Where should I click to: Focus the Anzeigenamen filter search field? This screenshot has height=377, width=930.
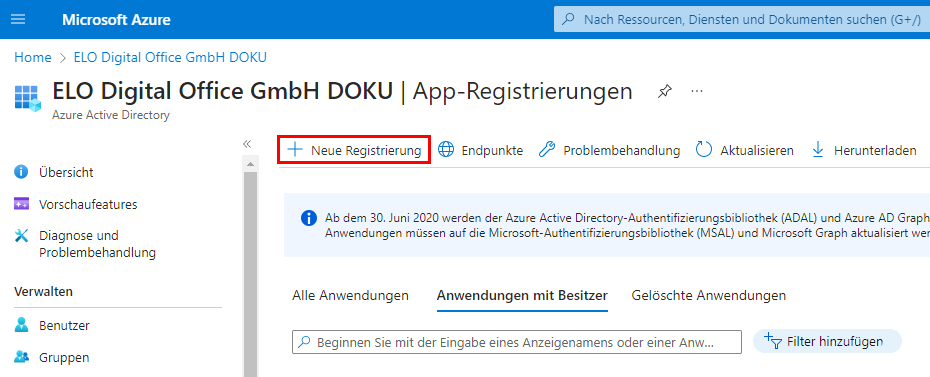(x=517, y=342)
